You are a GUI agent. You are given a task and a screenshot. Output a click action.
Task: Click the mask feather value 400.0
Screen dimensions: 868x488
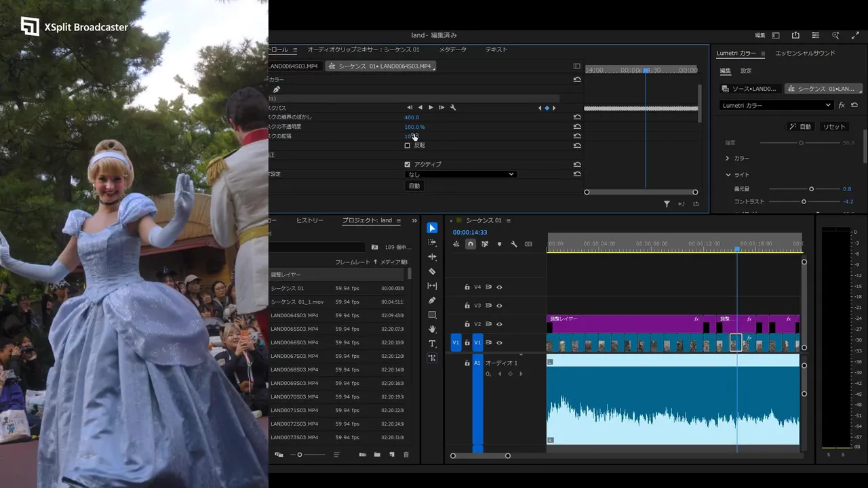click(412, 117)
